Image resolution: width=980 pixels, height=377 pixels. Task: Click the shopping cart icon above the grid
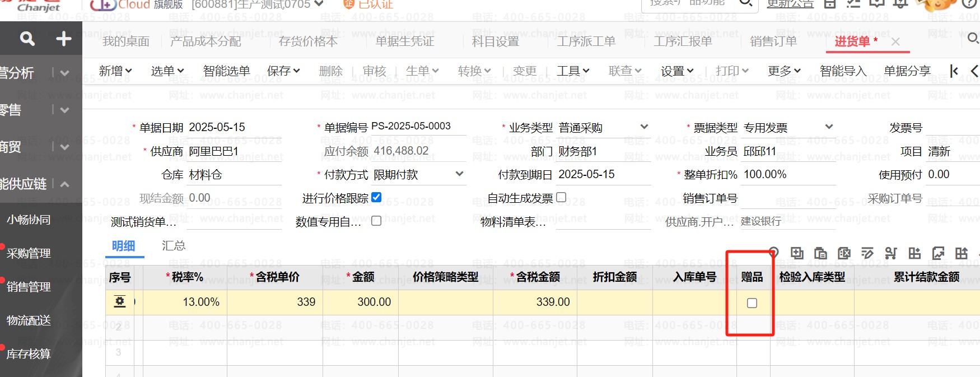pos(891,253)
